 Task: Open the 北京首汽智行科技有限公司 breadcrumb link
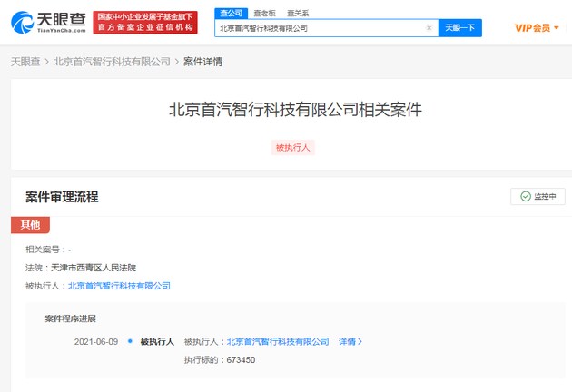(x=112, y=62)
